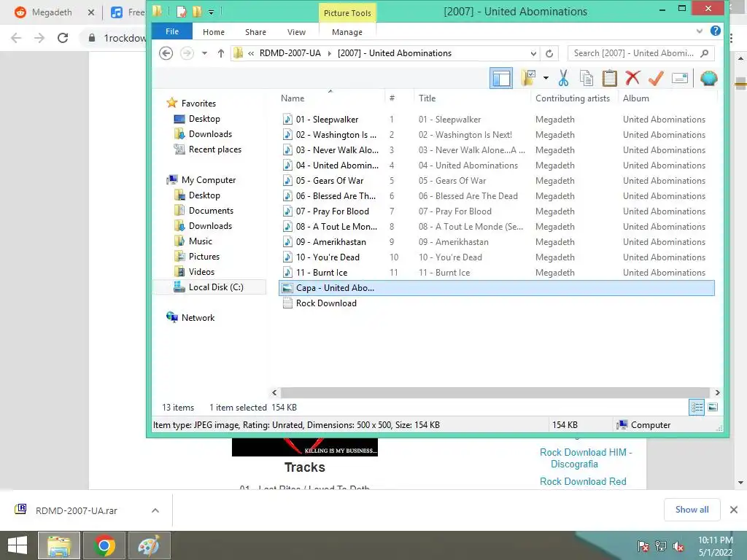
Task: Click Show all downloads in Chrome
Action: (x=692, y=510)
